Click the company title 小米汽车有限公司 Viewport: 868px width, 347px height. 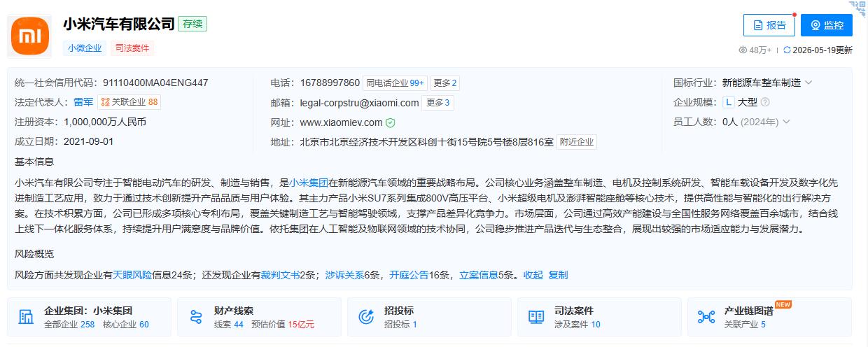[119, 24]
